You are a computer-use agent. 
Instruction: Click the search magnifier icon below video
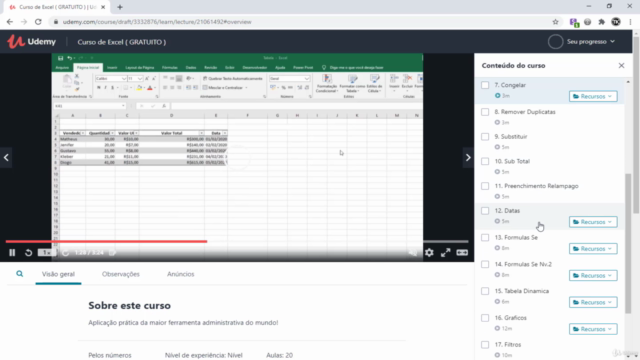[x=20, y=274]
